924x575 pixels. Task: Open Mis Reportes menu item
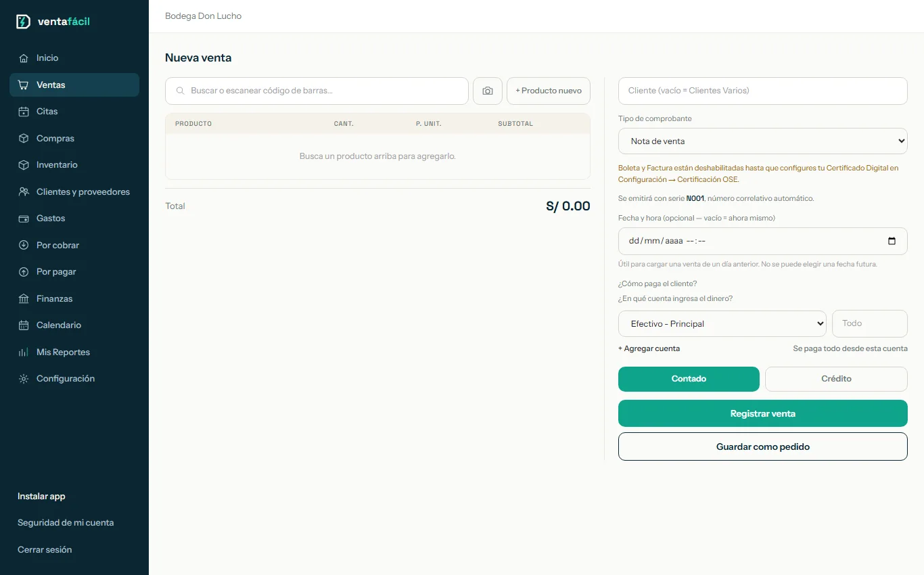pyautogui.click(x=74, y=352)
